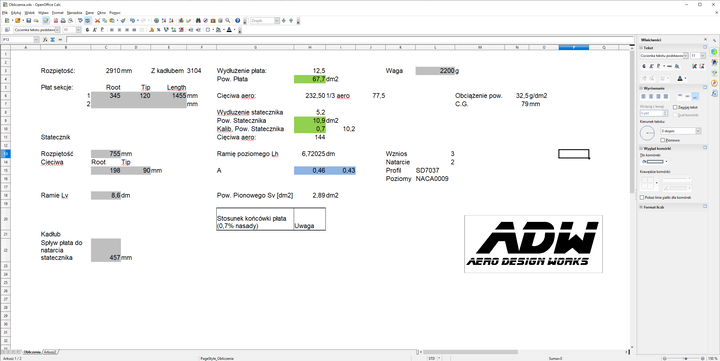Click the Sum sigma icon
Viewport: 720px width, 361px height.
click(53, 40)
